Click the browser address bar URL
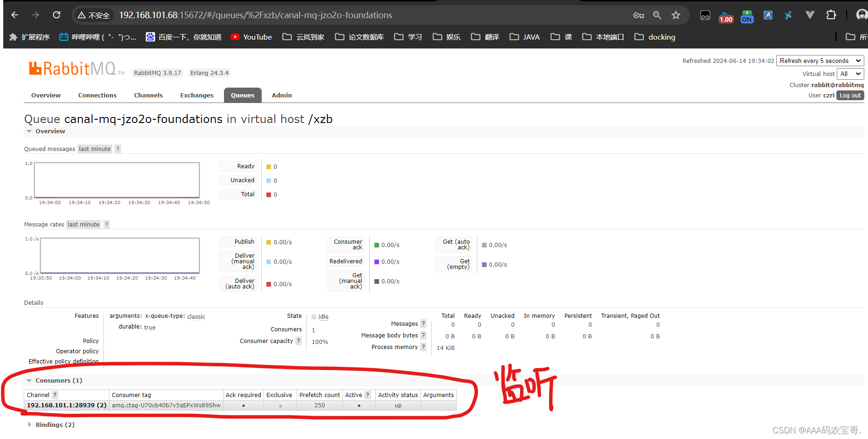 [256, 15]
